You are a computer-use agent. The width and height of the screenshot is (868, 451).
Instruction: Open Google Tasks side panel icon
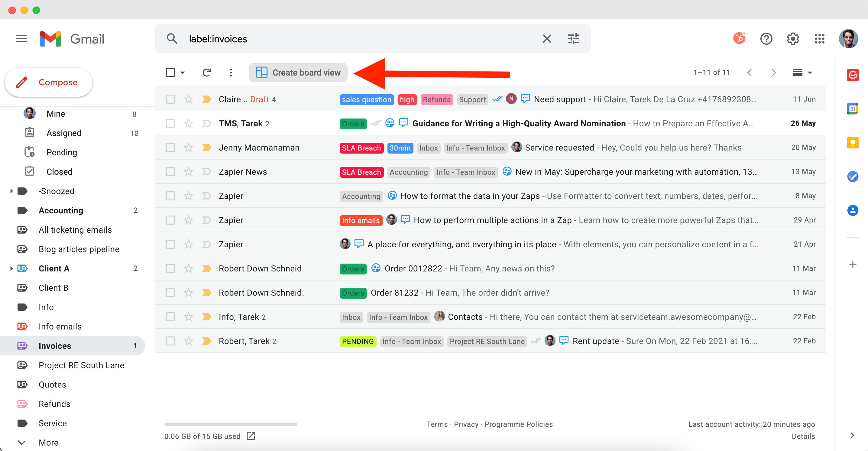tap(853, 176)
